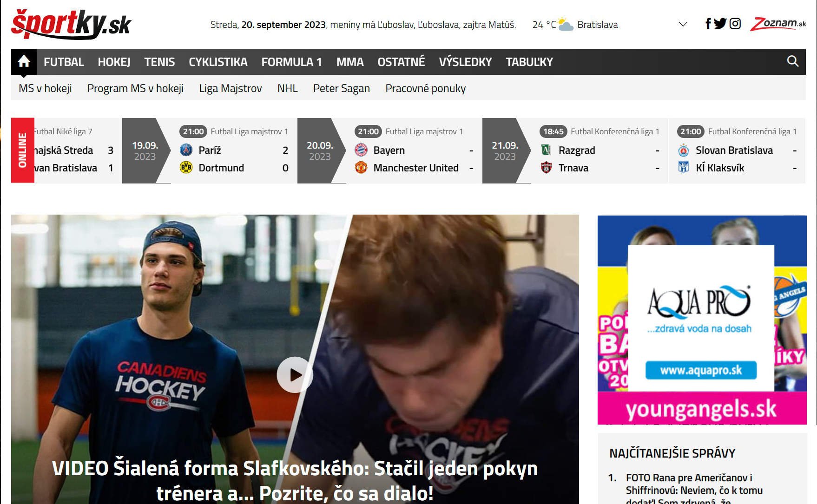Open the Facebook icon in header
This screenshot has height=504, width=817.
pos(708,24)
